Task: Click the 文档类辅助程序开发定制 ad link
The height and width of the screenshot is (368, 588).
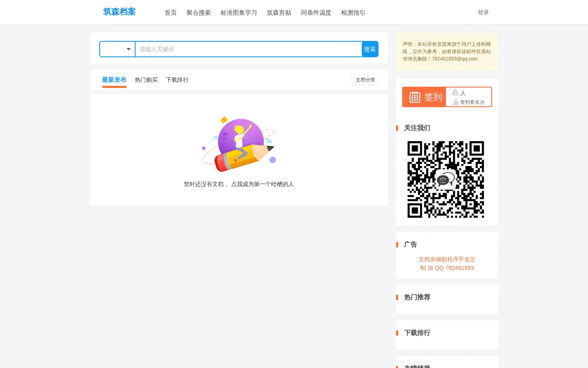Action: pyautogui.click(x=447, y=264)
